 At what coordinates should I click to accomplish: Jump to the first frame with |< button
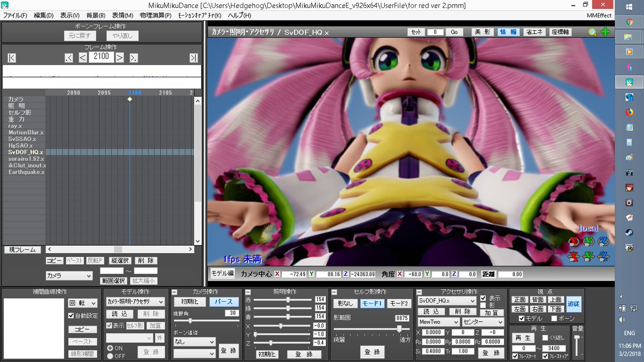point(12,58)
